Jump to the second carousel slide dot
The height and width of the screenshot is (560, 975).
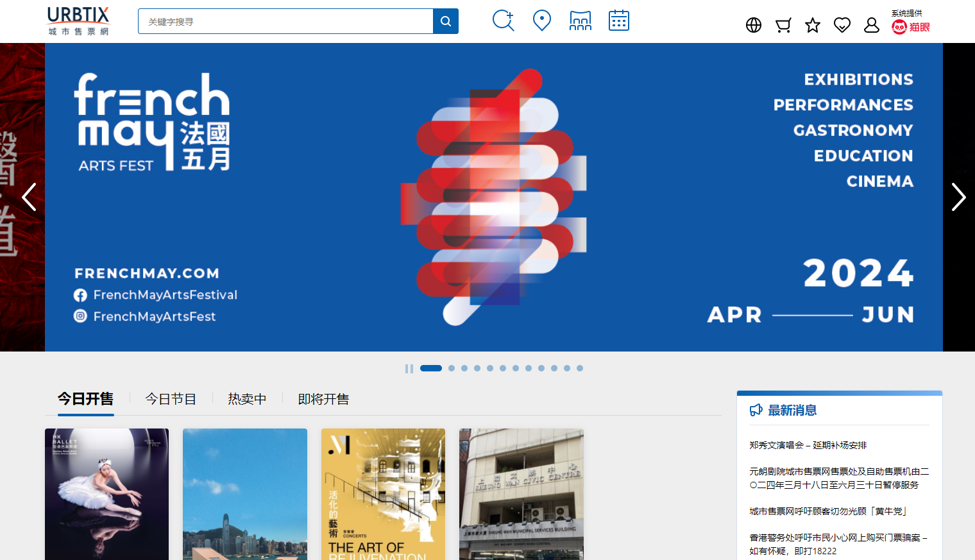coord(452,368)
